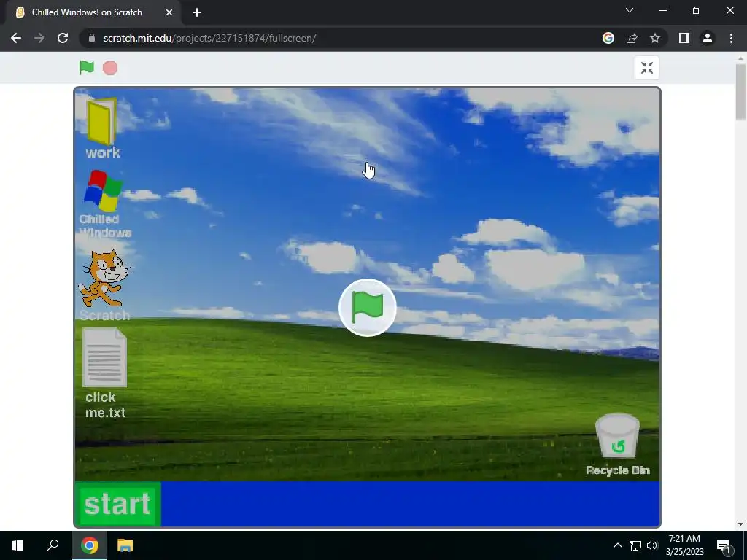
Task: Open Windows taskbar search
Action: tap(53, 545)
